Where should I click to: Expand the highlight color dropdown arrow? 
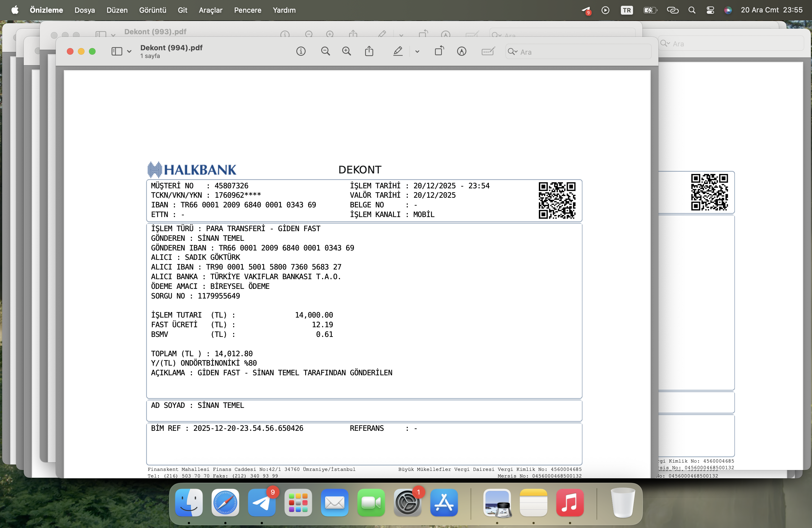[x=417, y=52]
